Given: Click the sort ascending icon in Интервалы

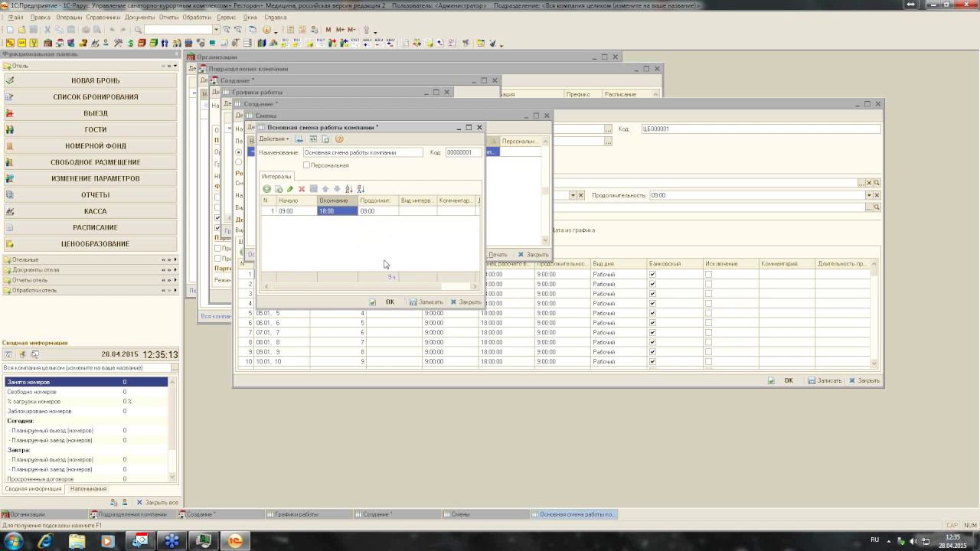Looking at the screenshot, I should (x=348, y=189).
